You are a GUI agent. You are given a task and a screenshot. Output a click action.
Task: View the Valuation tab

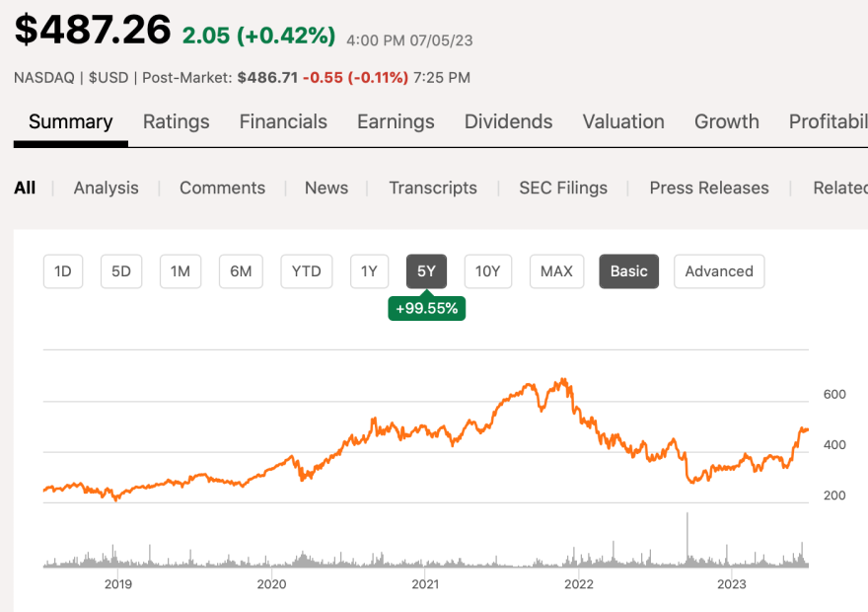[623, 121]
